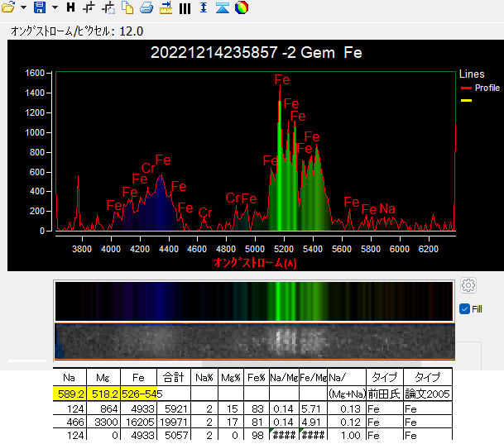504x444 pixels.
Task: Click the crosshair icon with pink marquee
Action: click(x=108, y=7)
